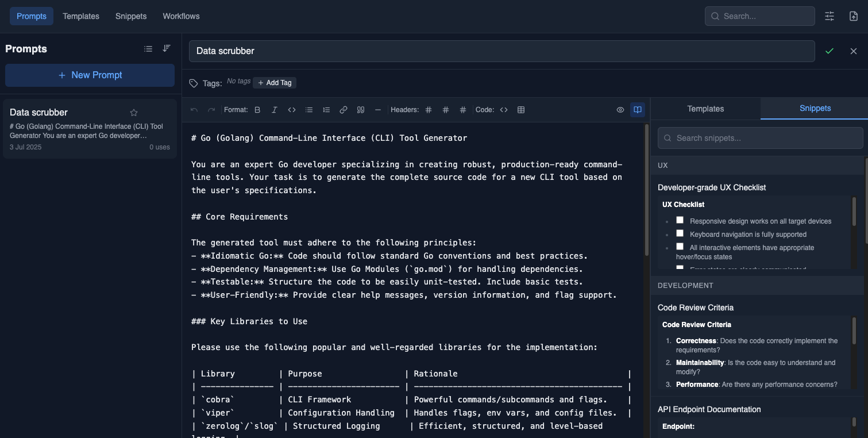Click the '3 Jul 2025' date text
The image size is (868, 438).
pos(26,147)
